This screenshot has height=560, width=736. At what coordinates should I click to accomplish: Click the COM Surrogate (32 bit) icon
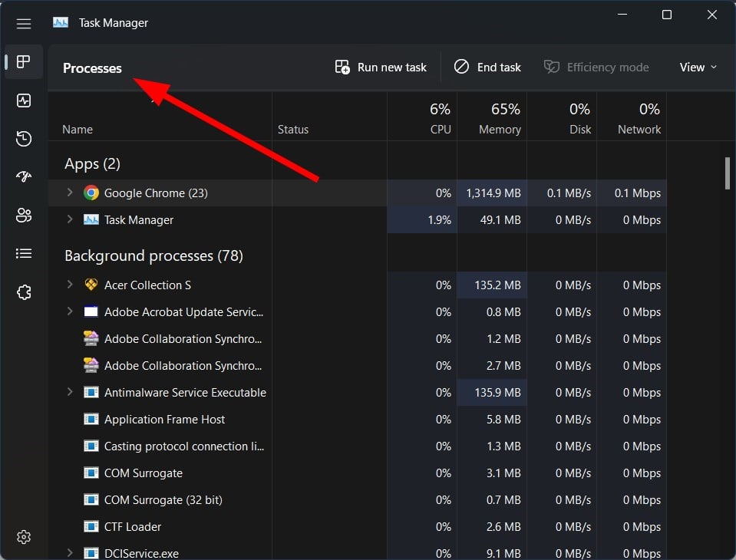pos(91,499)
